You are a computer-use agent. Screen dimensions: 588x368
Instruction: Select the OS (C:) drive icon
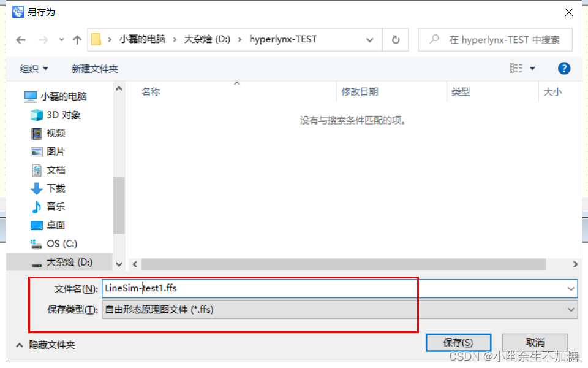click(x=37, y=243)
